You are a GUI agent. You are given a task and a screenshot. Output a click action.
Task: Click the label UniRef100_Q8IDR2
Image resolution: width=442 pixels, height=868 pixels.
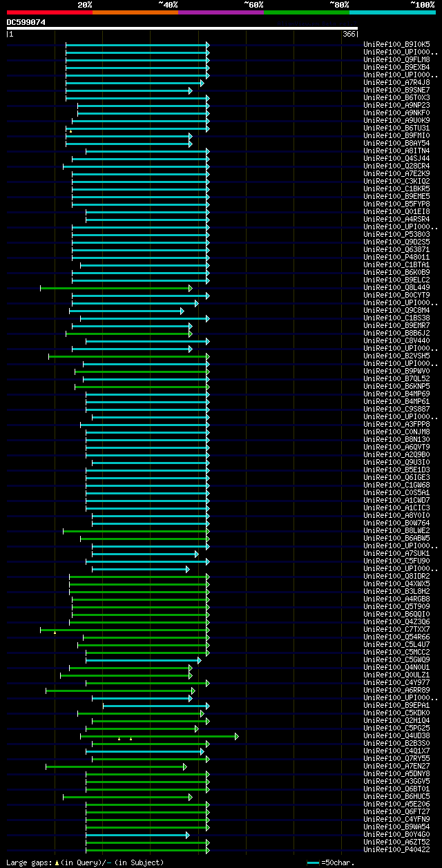click(x=396, y=576)
